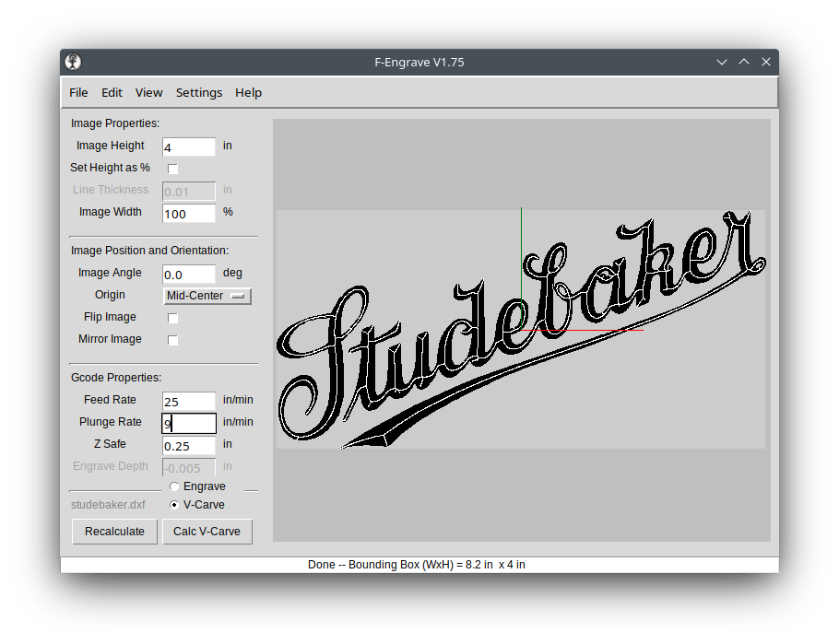Click the bounding box status bar text
Image resolution: width=839 pixels, height=644 pixels.
(417, 564)
